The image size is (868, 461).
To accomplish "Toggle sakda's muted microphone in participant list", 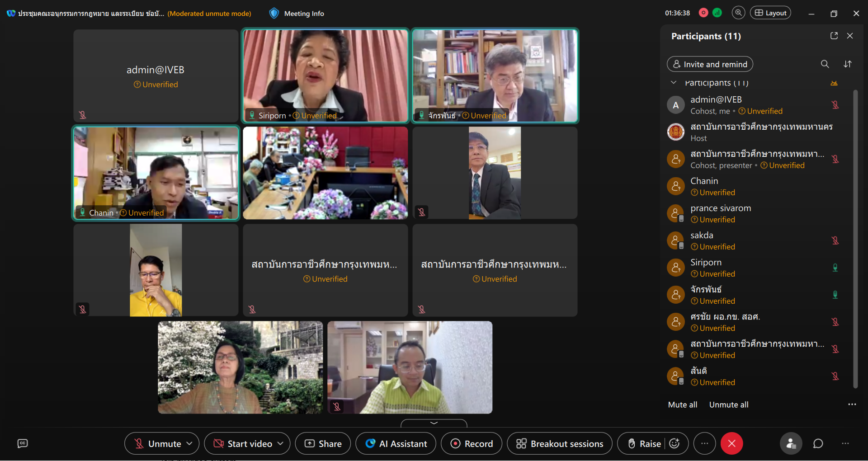I will [835, 240].
